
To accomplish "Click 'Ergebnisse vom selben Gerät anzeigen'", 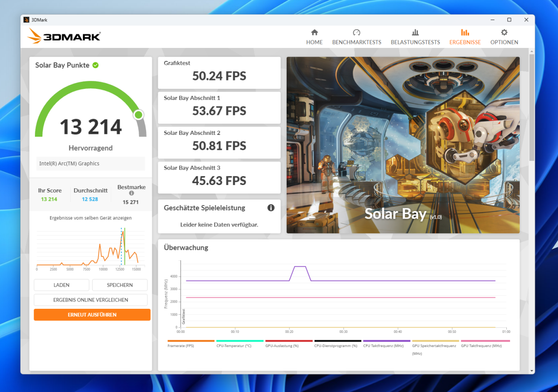I will (91, 218).
